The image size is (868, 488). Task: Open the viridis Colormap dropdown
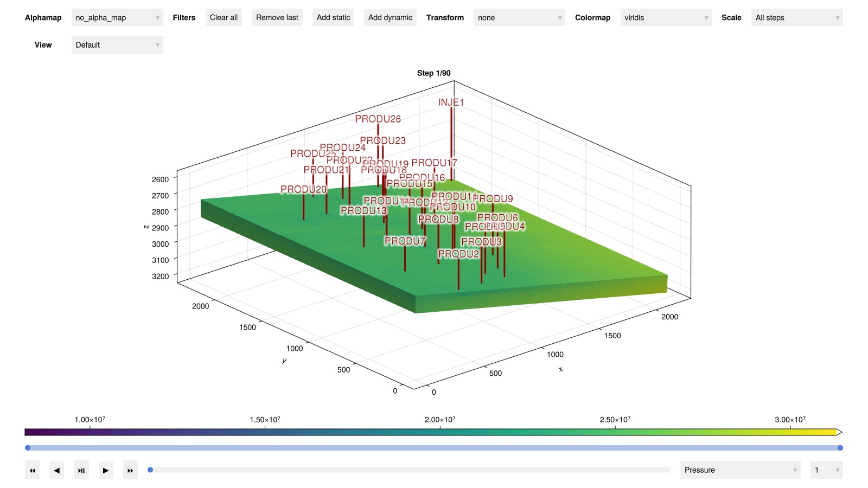(666, 18)
